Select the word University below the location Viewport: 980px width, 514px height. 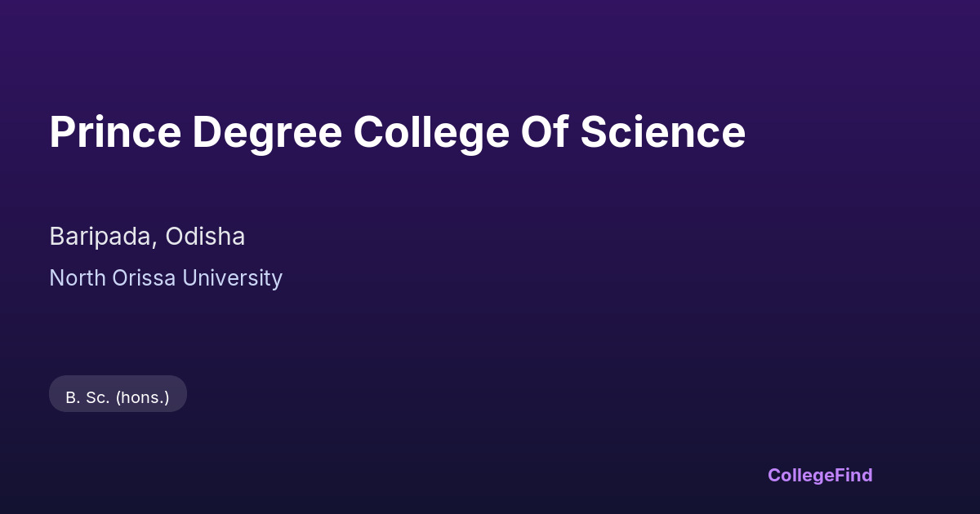[232, 278]
